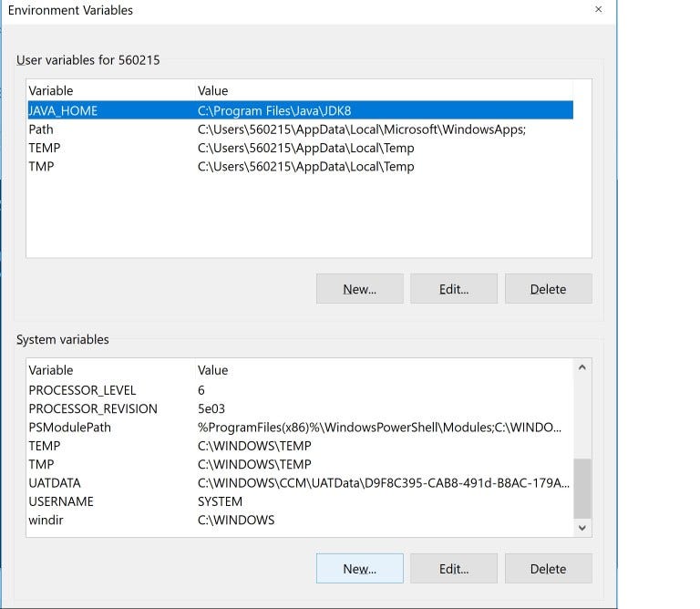Select the PROCESSOR_REVISION system variable
This screenshot has width=700, height=609.
pos(301,408)
